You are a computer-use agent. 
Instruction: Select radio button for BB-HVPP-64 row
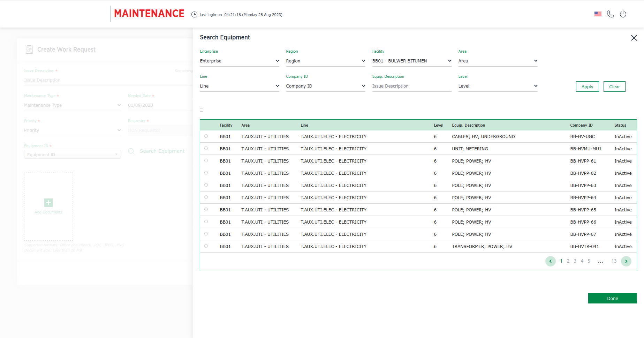[206, 197]
